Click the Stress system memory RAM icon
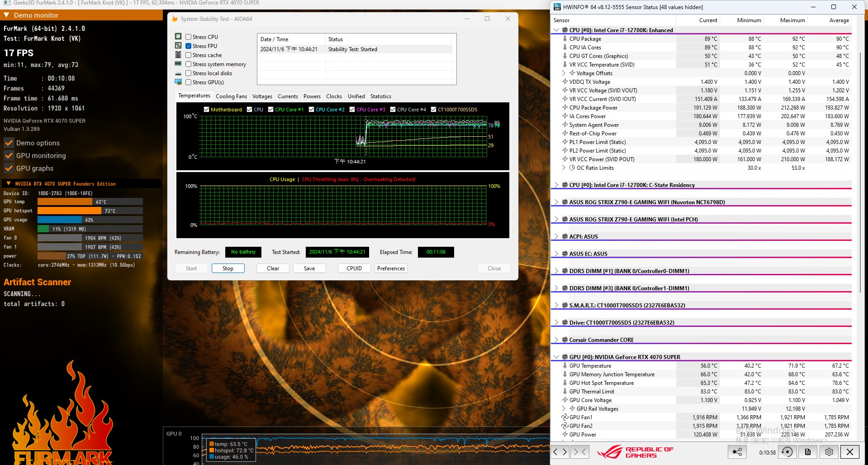 [x=178, y=64]
